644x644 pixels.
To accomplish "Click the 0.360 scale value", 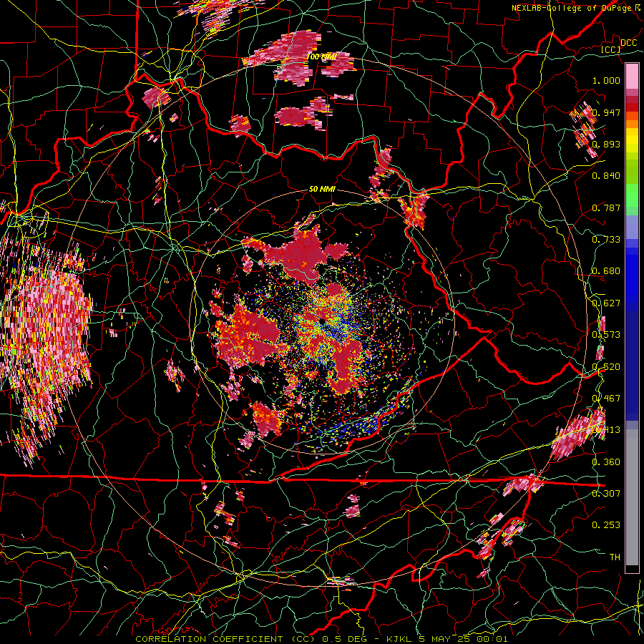I will (606, 462).
